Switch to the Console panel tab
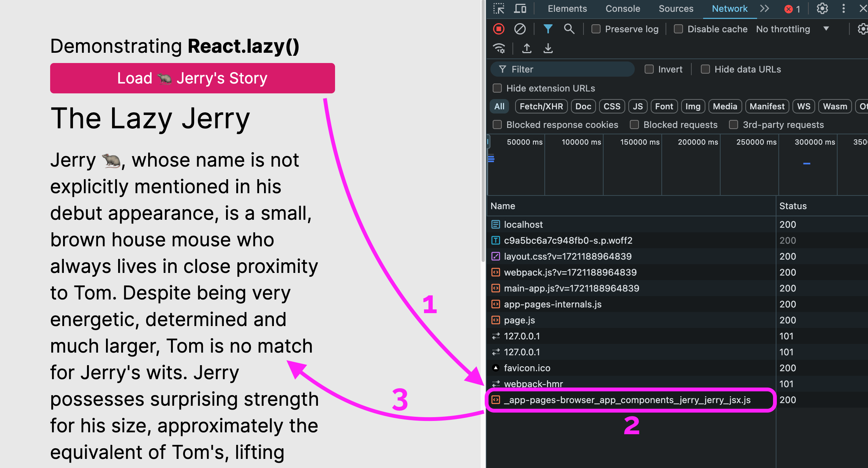The width and height of the screenshot is (868, 468). click(x=622, y=8)
